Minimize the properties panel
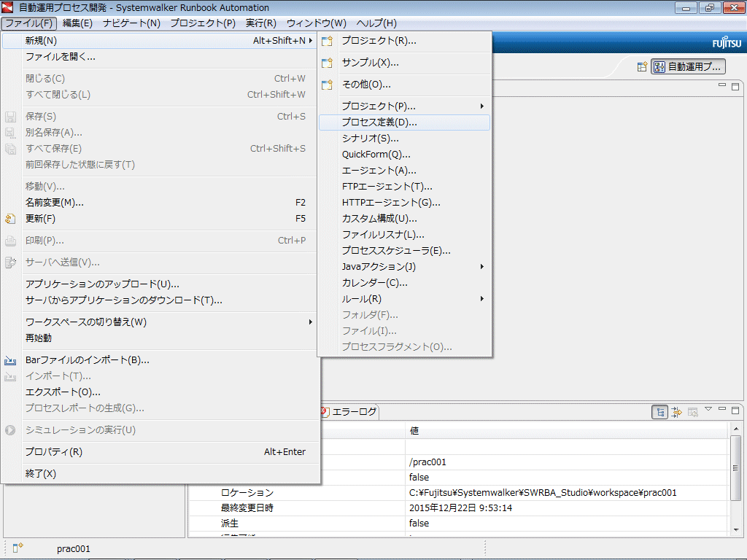The image size is (747, 560). pyautogui.click(x=722, y=409)
